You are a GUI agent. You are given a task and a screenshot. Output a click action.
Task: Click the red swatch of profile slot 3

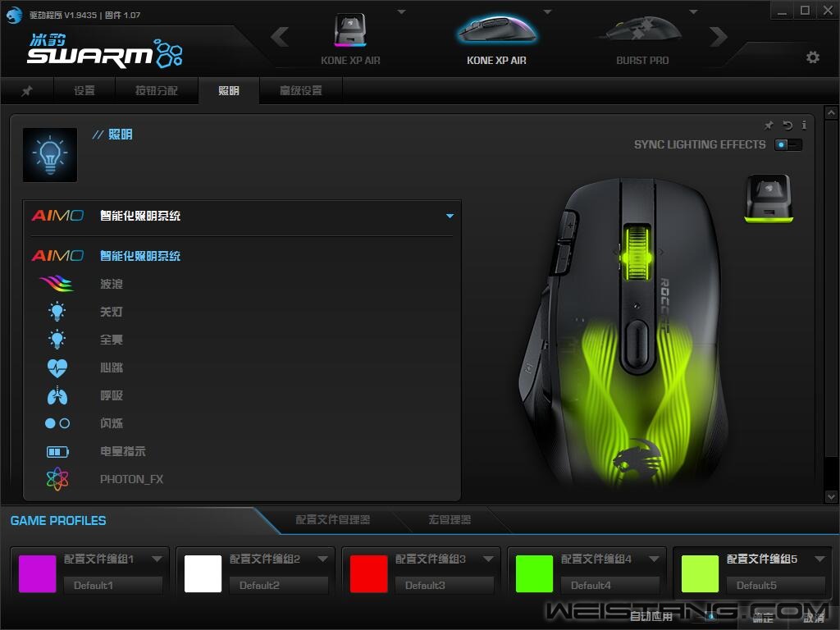(x=368, y=573)
